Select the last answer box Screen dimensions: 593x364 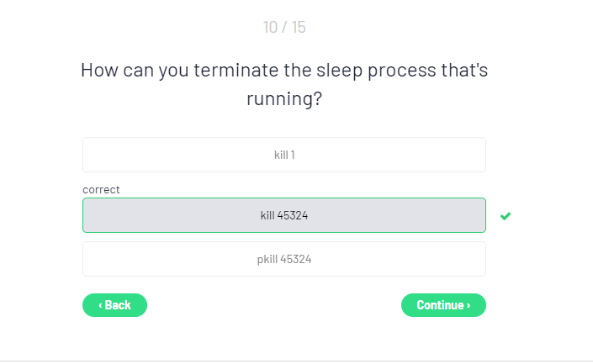283,259
